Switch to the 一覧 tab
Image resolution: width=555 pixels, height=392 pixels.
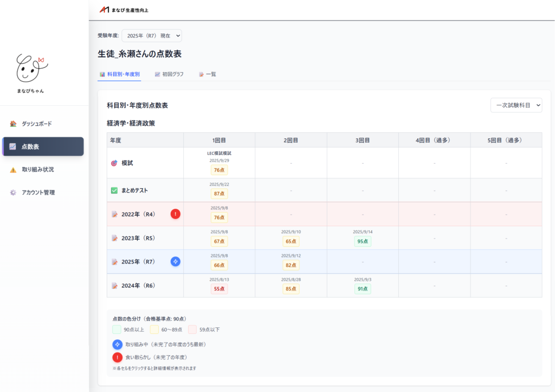pos(207,74)
